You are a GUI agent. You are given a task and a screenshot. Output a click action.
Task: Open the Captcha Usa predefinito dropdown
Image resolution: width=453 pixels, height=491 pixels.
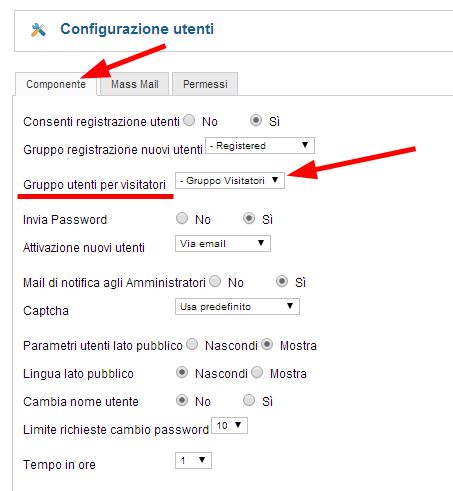pyautogui.click(x=237, y=306)
